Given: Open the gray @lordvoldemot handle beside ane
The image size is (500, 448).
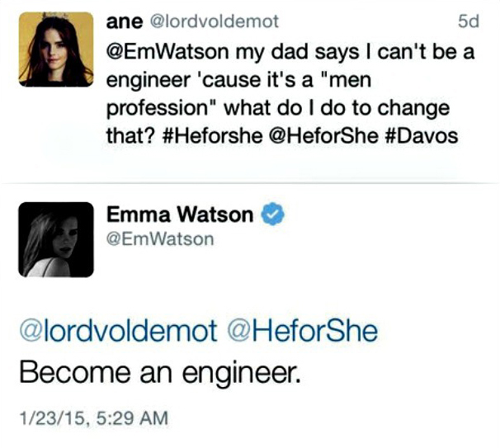Looking at the screenshot, I should tap(215, 21).
